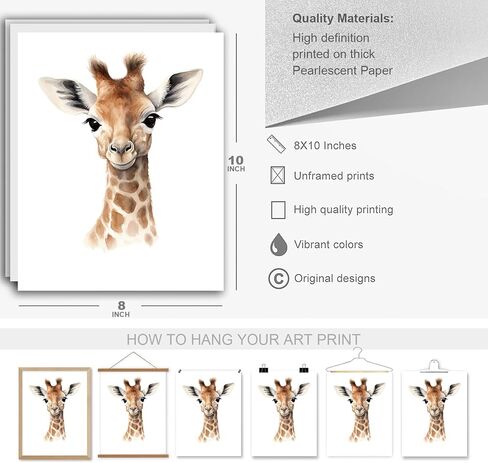Click the copyright Original designs icon
The width and height of the screenshot is (488, 463).
[x=278, y=278]
